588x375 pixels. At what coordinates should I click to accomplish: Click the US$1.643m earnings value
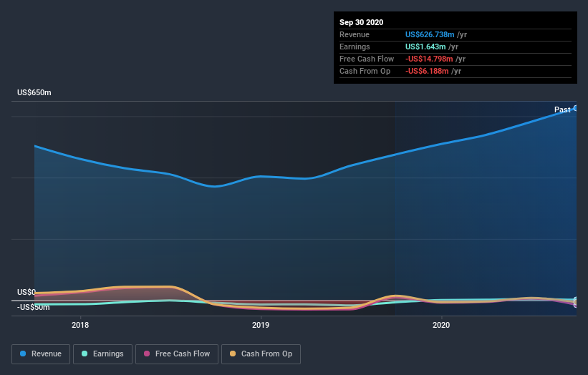coord(425,47)
